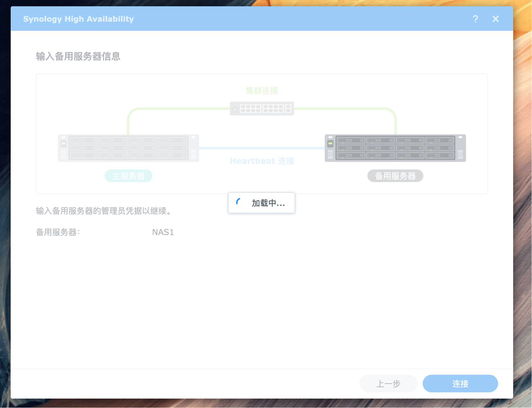Click the gray 备用服务器 badge under diagram

tap(395, 176)
